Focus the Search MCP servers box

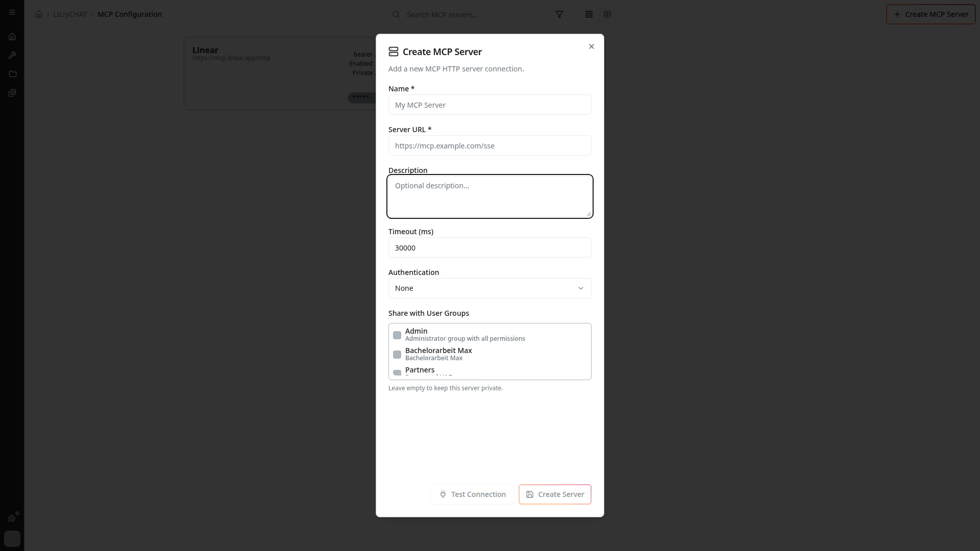[468, 14]
